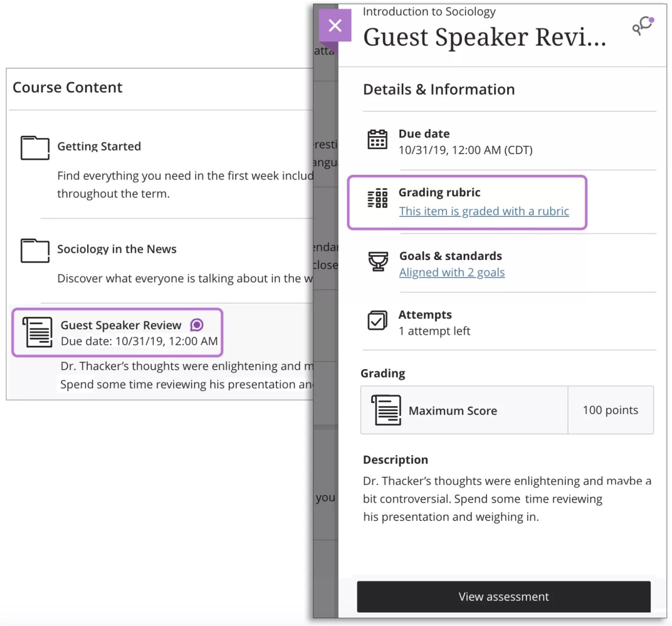Click the grading rubric grid icon
This screenshot has width=672, height=626.
tap(377, 199)
